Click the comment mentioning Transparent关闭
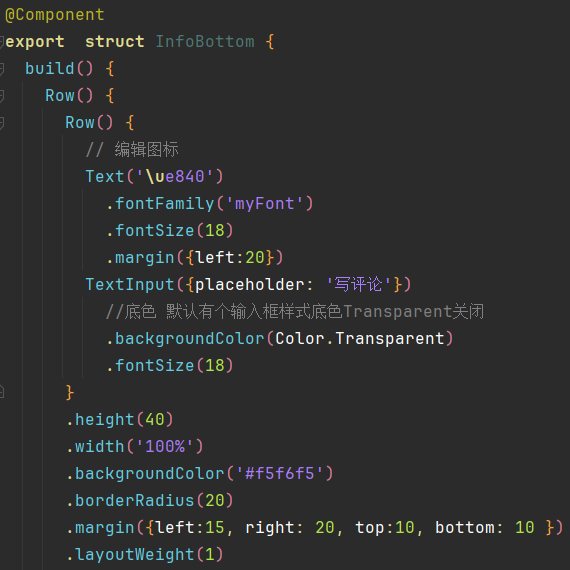570x570 pixels. [x=295, y=312]
